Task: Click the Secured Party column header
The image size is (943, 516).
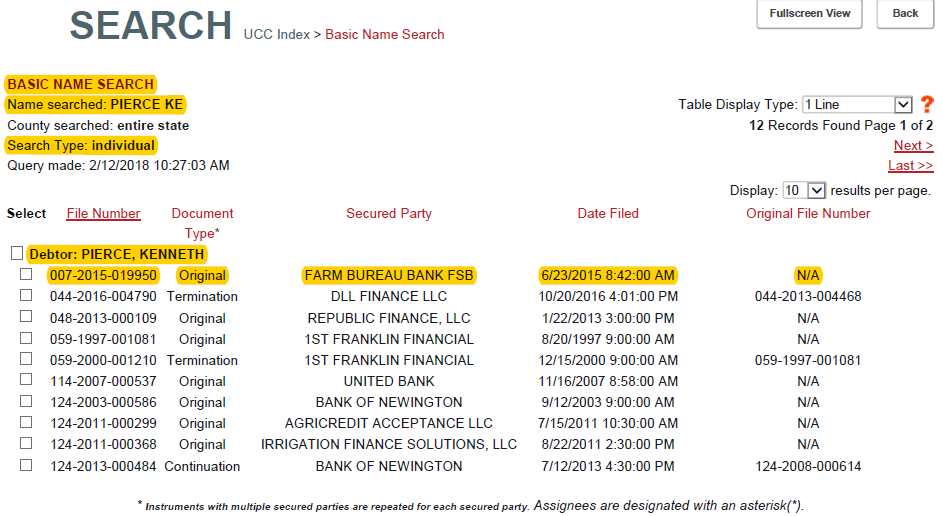Action: tap(389, 213)
